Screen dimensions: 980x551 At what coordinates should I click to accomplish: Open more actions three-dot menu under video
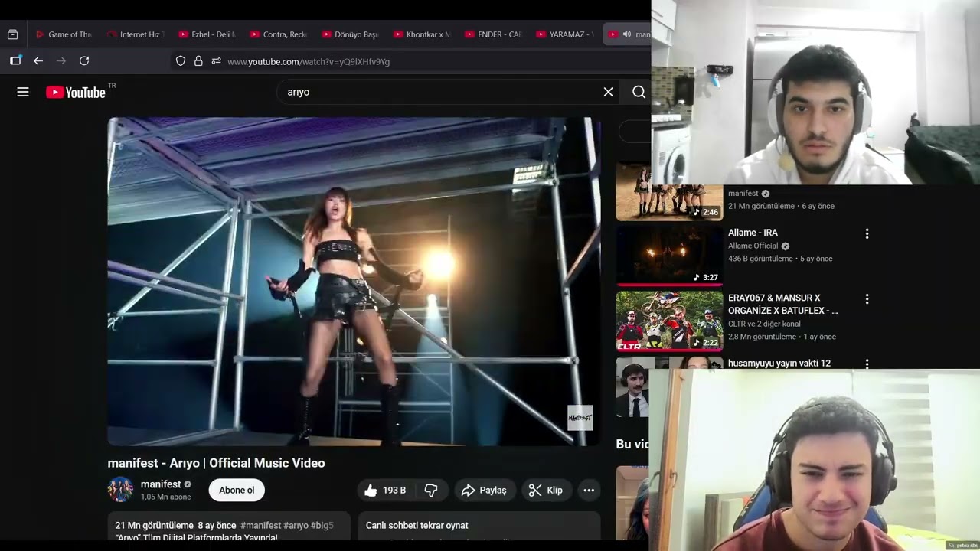[589, 491]
